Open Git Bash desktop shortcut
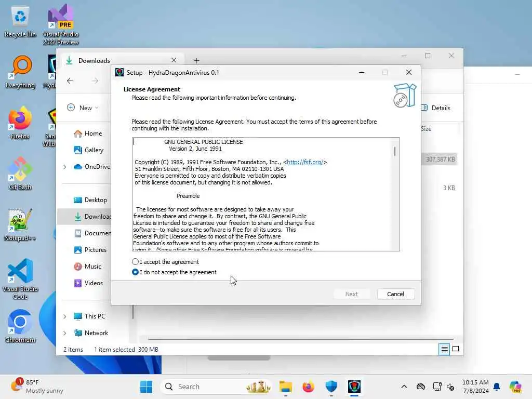 click(x=20, y=174)
